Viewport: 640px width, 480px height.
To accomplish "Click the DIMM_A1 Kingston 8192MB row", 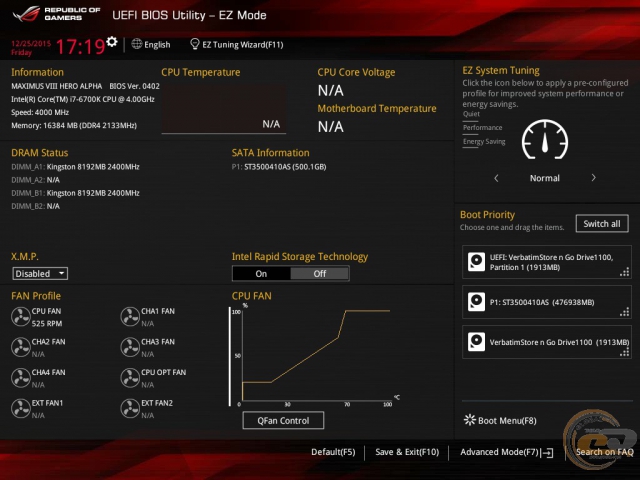I will coord(76,167).
